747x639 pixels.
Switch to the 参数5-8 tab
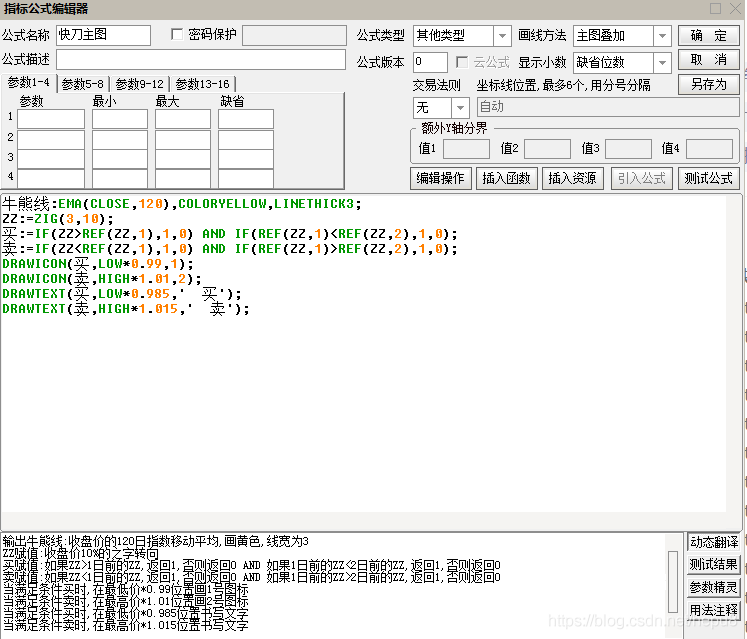point(83,84)
